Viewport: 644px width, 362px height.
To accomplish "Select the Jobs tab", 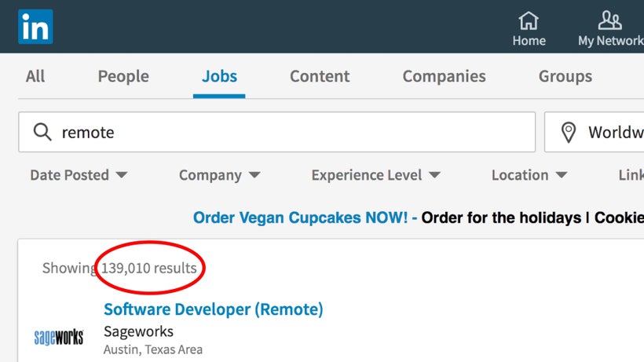I will [219, 77].
